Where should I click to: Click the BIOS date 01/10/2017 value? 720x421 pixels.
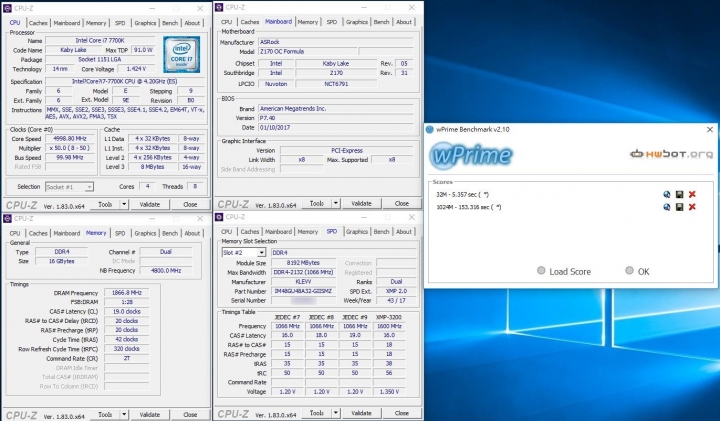pos(336,128)
